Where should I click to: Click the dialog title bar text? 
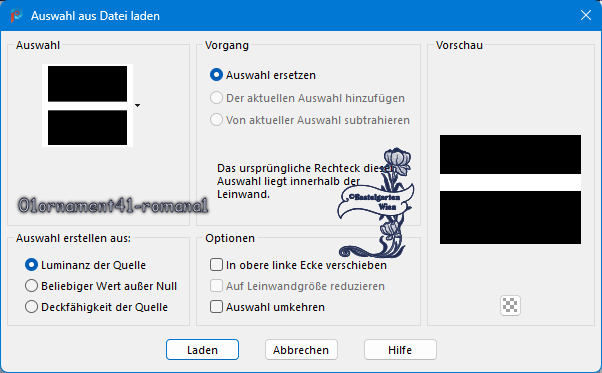point(95,16)
